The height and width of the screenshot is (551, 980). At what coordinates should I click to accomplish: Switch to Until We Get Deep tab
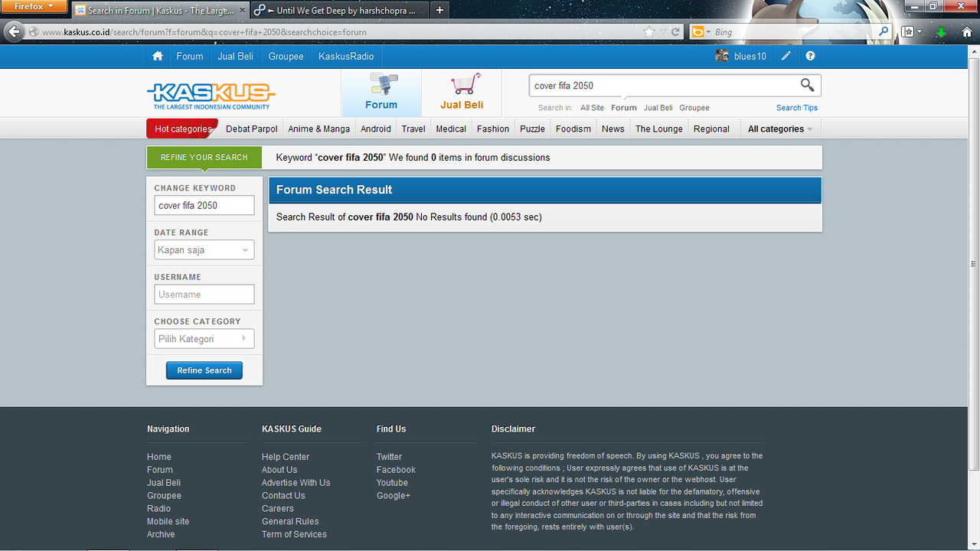pos(340,11)
